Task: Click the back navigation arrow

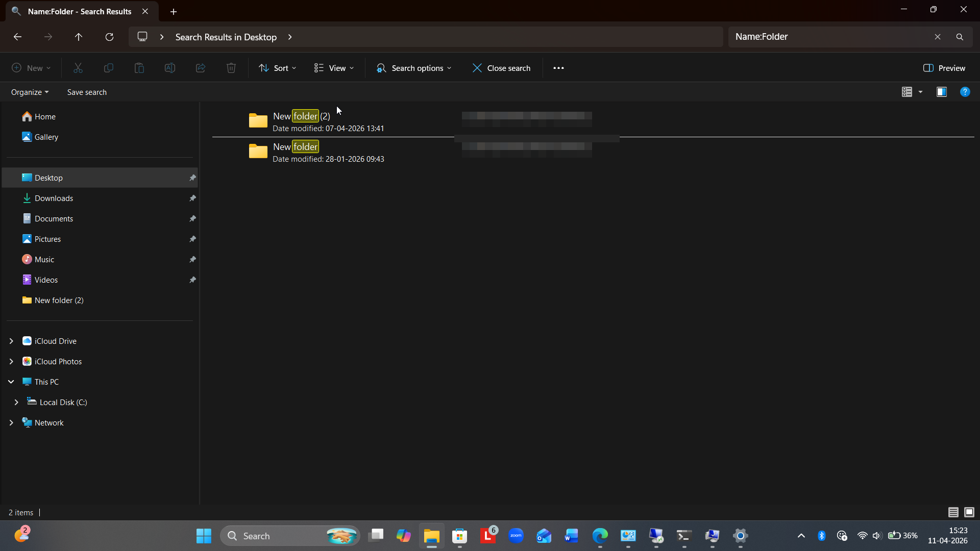Action: (17, 37)
